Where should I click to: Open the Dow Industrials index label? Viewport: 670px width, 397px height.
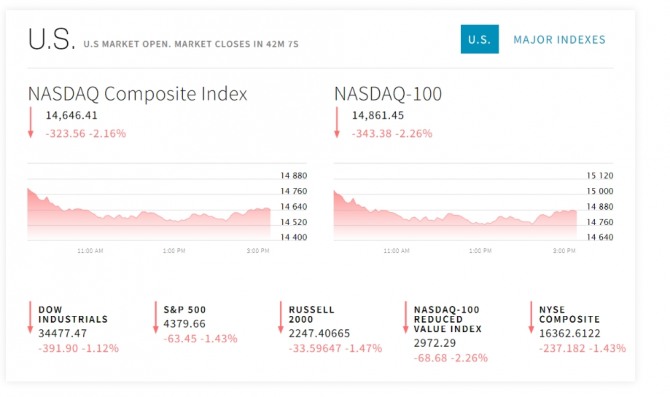click(x=73, y=315)
